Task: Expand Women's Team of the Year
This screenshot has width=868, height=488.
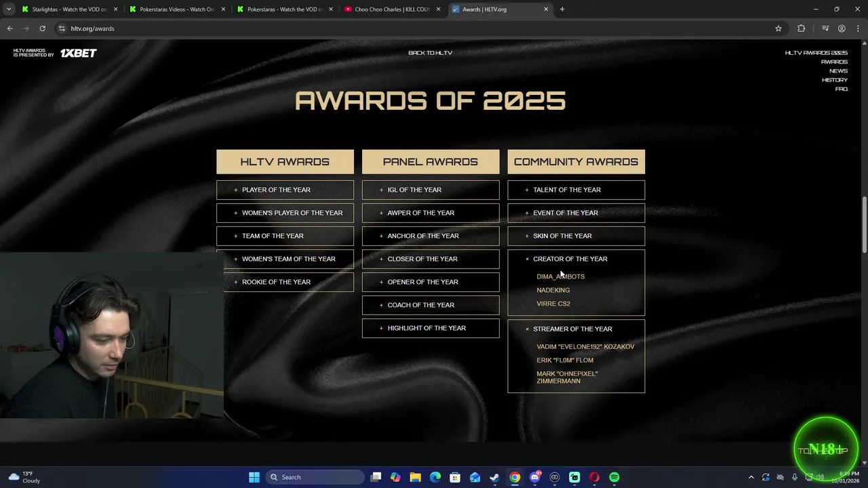Action: tap(288, 259)
